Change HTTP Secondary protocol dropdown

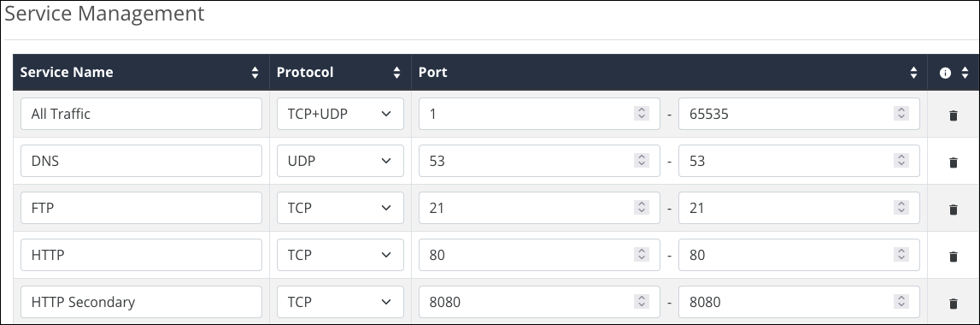pyautogui.click(x=341, y=302)
